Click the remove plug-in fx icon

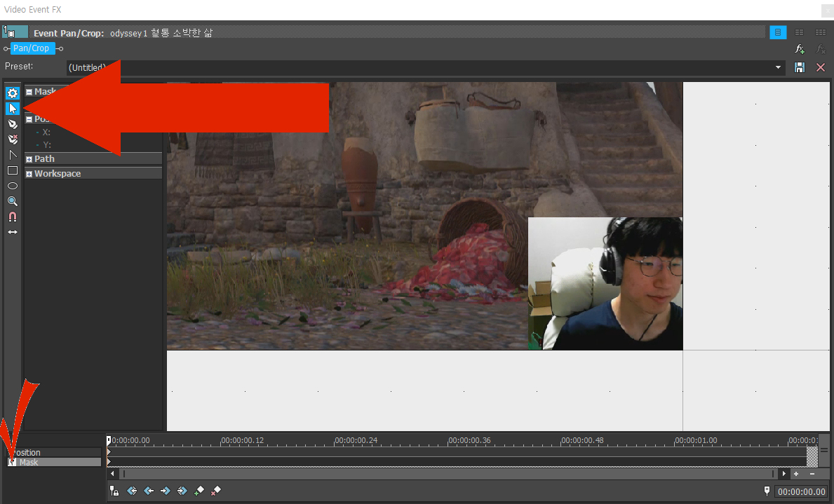[821, 49]
